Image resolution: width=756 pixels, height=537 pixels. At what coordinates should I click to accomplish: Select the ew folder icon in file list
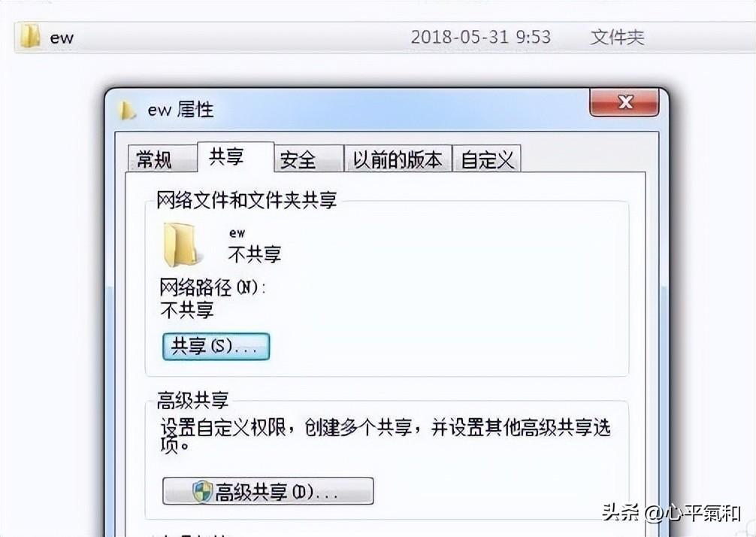30,37
